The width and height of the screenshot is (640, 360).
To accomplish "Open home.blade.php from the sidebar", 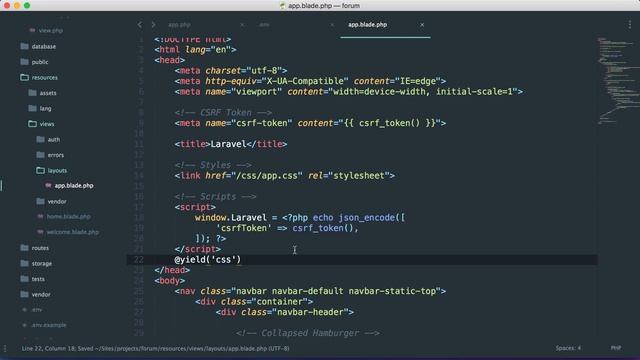I will 69,217.
